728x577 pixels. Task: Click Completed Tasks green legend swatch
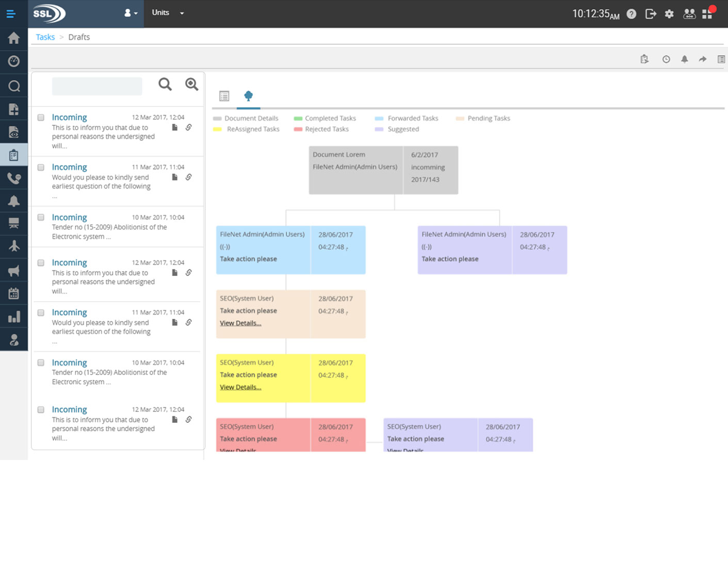click(x=298, y=119)
